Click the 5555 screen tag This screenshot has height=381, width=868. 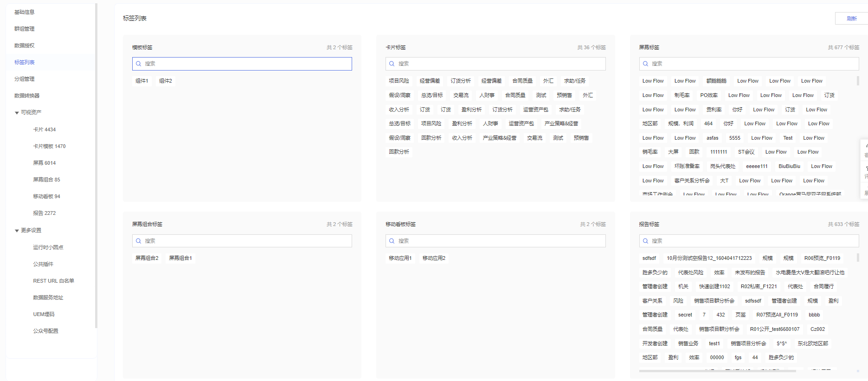coord(735,138)
